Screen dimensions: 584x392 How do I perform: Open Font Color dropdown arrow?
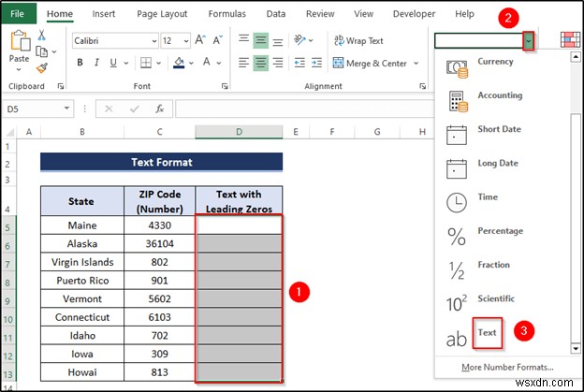point(219,63)
